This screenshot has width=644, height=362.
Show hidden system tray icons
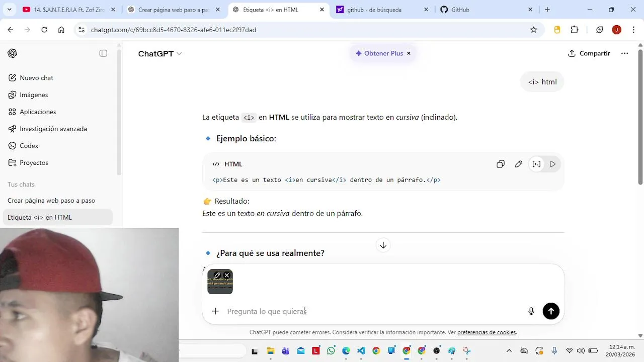click(509, 351)
